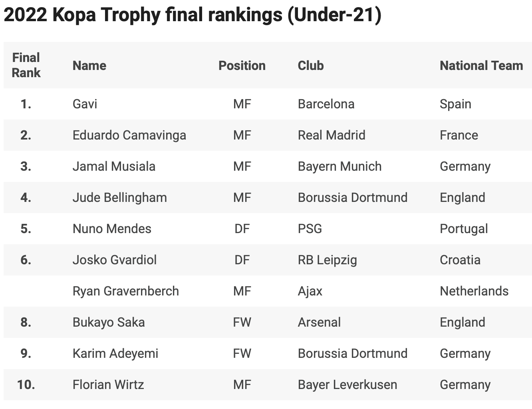Select the Position column header
The image size is (532, 409).
click(242, 66)
